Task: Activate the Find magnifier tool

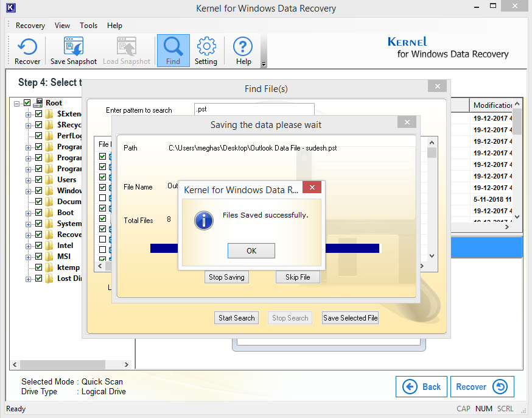Action: [x=173, y=51]
